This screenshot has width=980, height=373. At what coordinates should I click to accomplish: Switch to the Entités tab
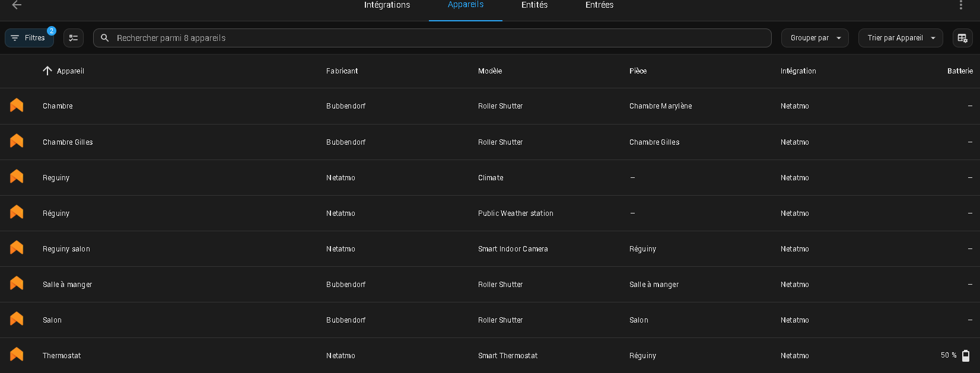click(x=534, y=5)
